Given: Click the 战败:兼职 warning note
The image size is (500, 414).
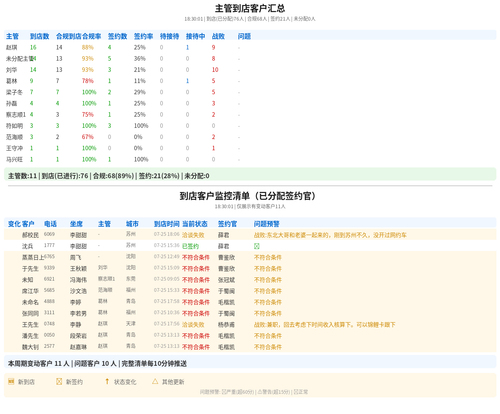Looking at the screenshot, I should pyautogui.click(x=325, y=324).
